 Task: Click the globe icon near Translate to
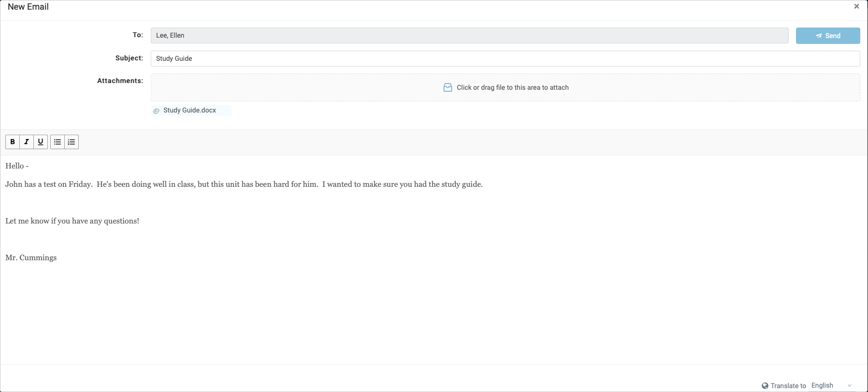765,386
